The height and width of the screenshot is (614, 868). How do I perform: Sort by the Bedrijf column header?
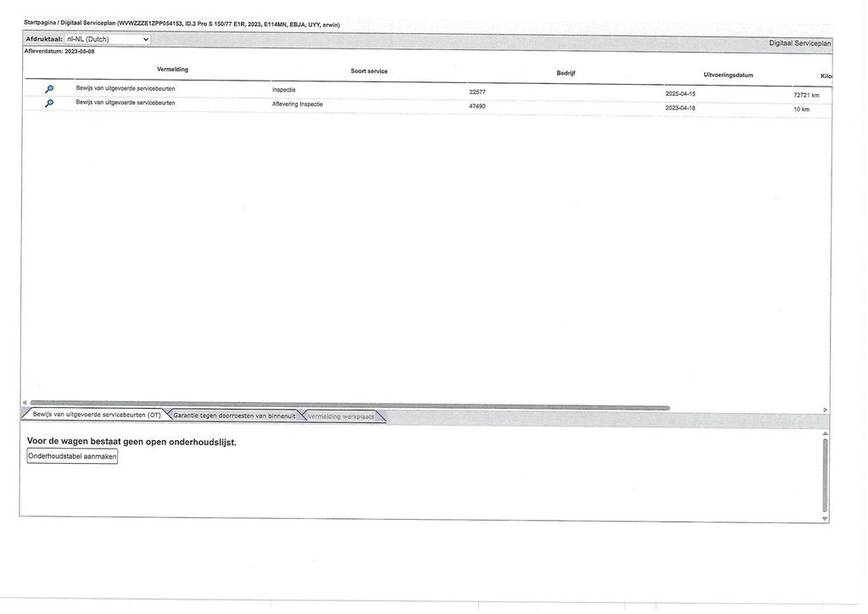click(x=565, y=73)
